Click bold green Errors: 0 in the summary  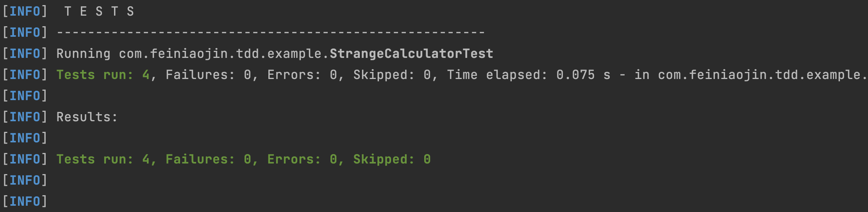302,159
